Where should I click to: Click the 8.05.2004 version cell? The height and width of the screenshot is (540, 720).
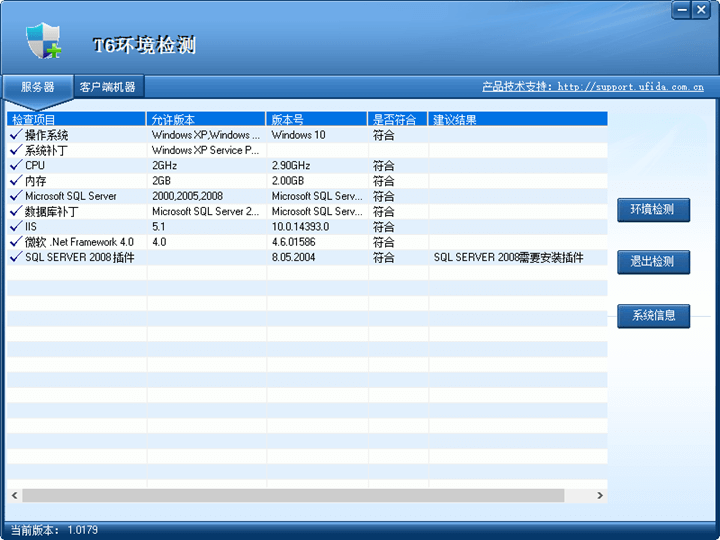[293, 257]
